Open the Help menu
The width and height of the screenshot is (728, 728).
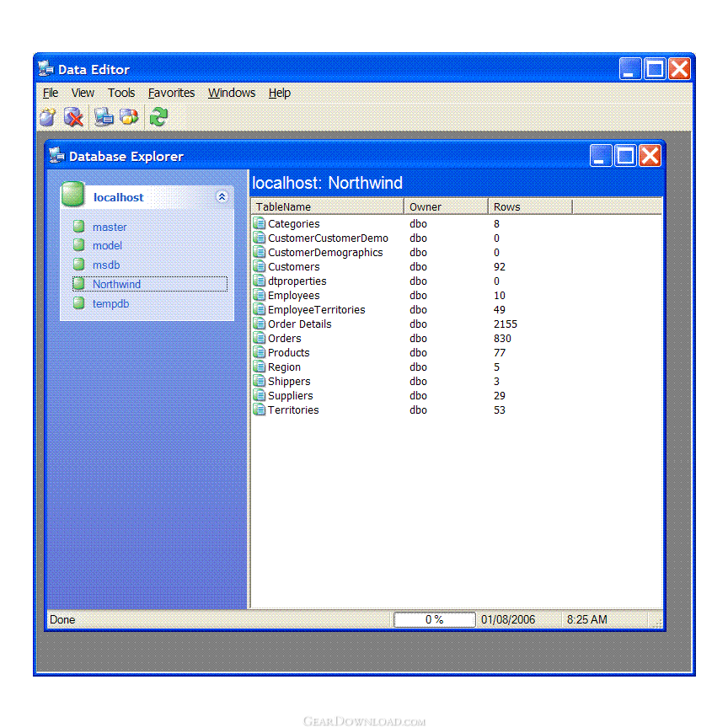[280, 93]
